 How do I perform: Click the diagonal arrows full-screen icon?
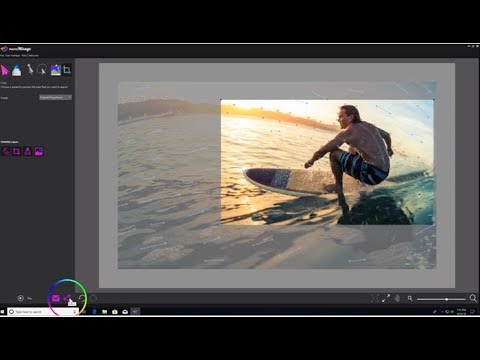(386, 298)
